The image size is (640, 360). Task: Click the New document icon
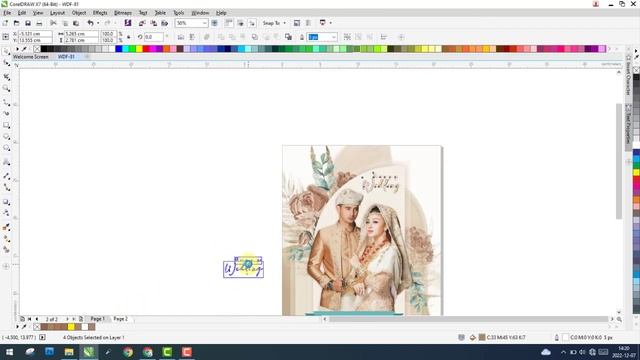tap(5, 23)
